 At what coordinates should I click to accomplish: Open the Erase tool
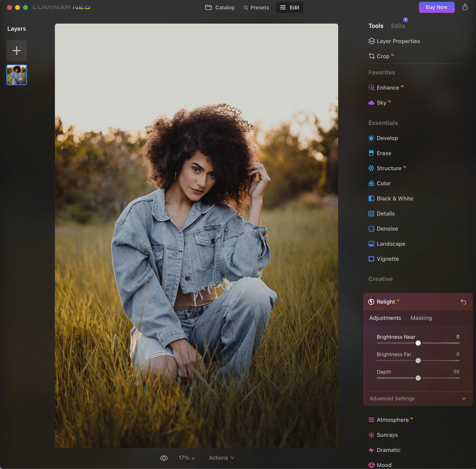(383, 153)
